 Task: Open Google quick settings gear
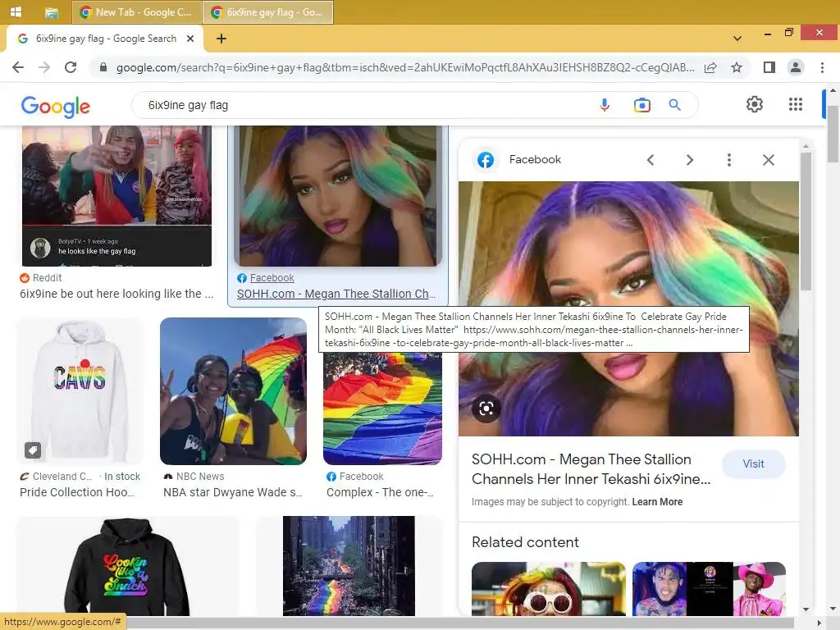(x=755, y=104)
